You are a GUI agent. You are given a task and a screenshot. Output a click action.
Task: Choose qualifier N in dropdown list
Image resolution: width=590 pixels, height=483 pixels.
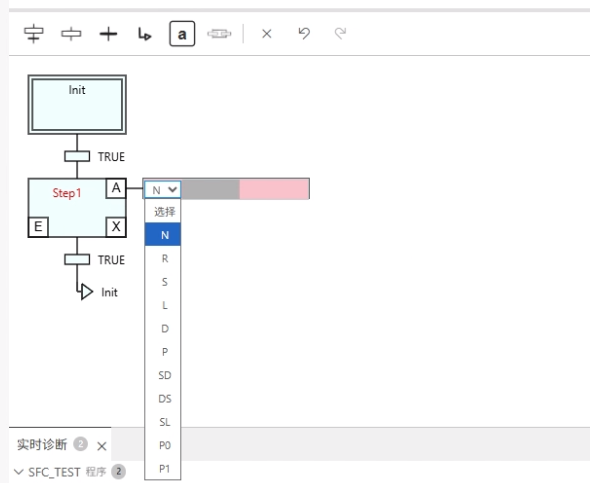coord(163,235)
